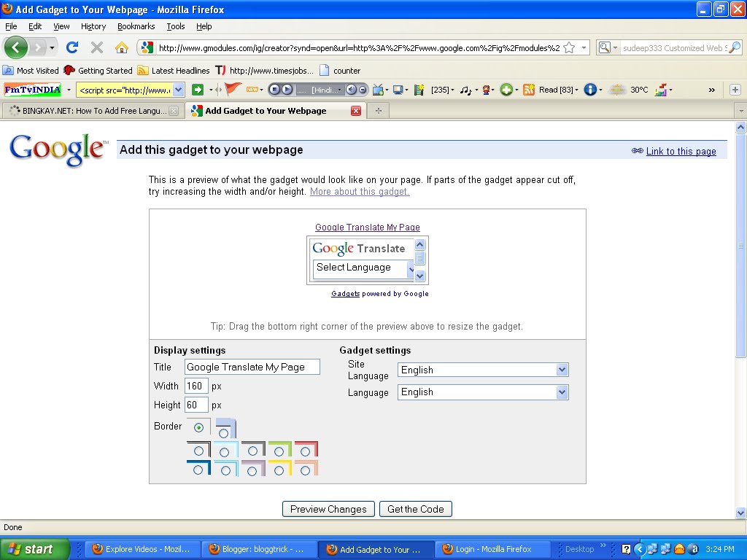Select the red border option
This screenshot has height=560, width=747.
point(306,450)
